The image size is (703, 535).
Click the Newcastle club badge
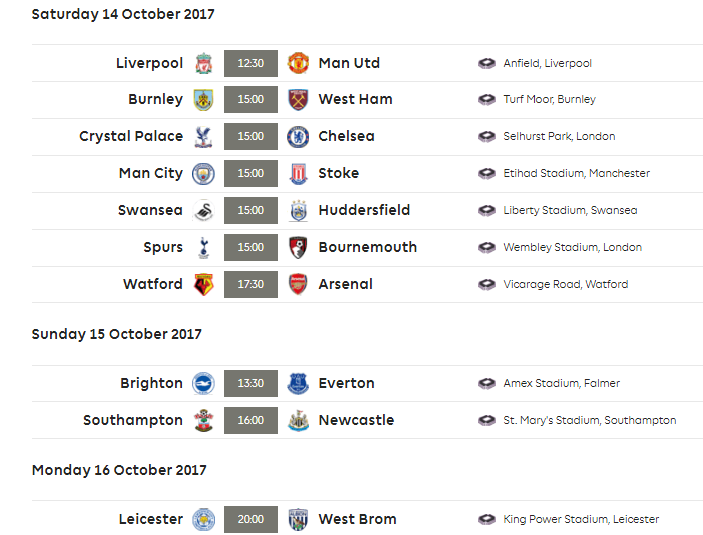click(298, 421)
